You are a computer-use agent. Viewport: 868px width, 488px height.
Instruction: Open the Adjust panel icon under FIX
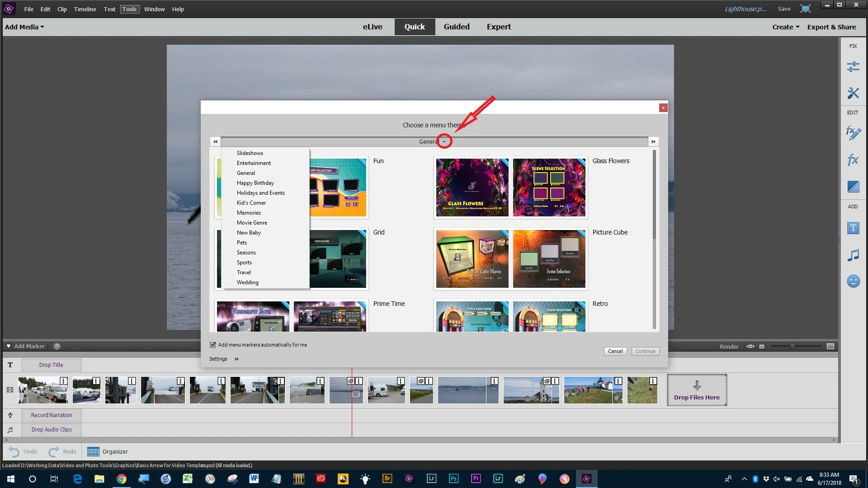click(x=853, y=67)
